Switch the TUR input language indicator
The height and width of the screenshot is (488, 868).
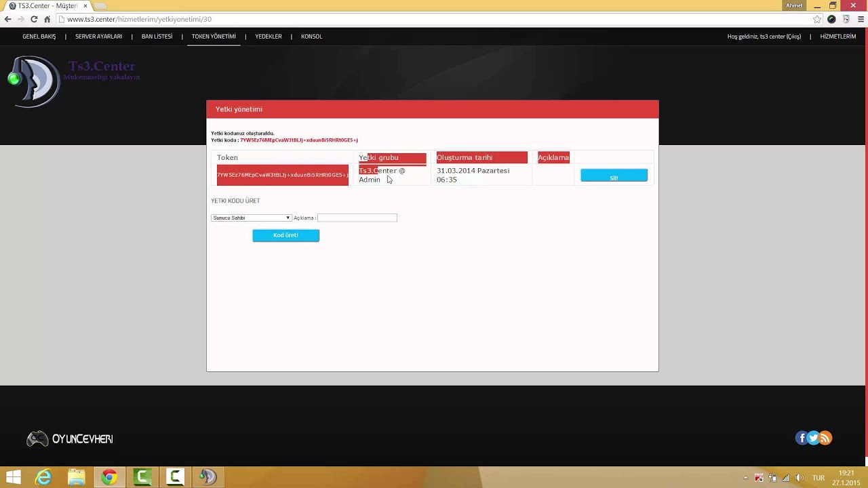point(818,478)
